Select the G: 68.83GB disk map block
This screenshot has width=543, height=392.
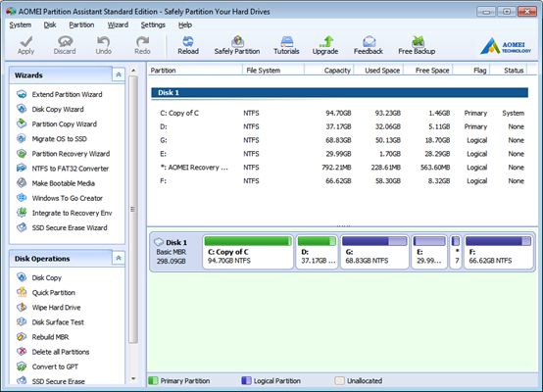pyautogui.click(x=374, y=252)
